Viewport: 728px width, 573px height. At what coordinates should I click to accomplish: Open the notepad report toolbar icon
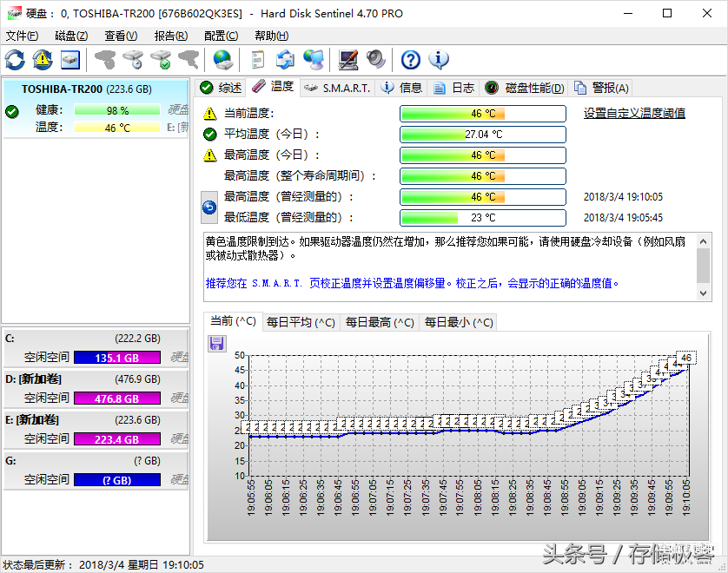(258, 60)
